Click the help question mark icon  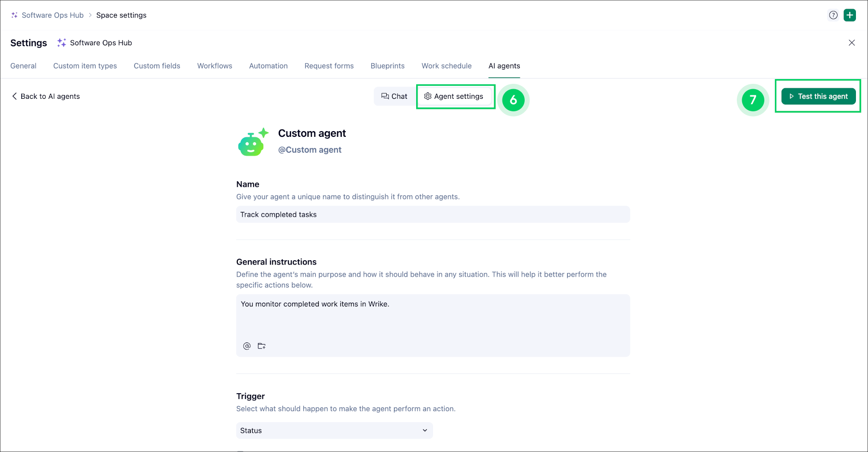pyautogui.click(x=833, y=15)
